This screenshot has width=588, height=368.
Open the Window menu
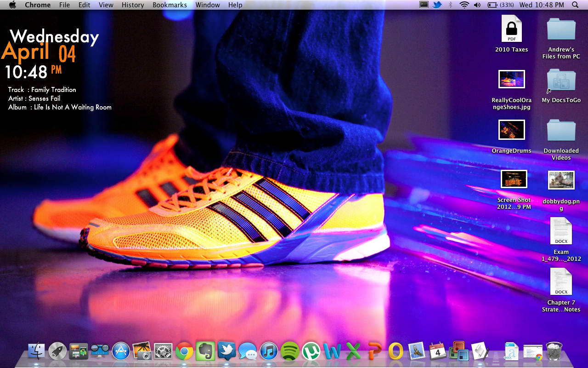(208, 5)
